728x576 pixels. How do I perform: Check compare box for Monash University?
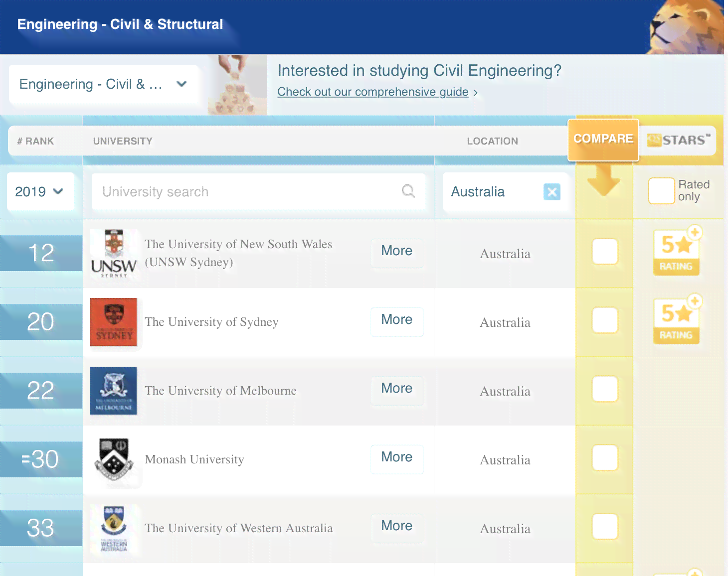point(605,458)
